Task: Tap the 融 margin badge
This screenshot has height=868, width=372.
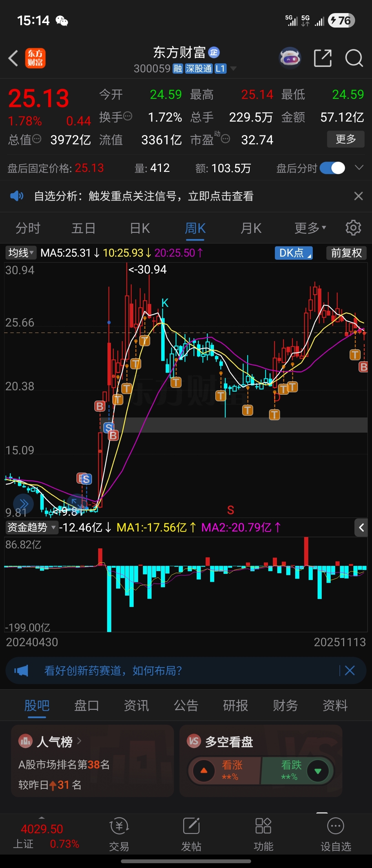Action: tap(178, 69)
